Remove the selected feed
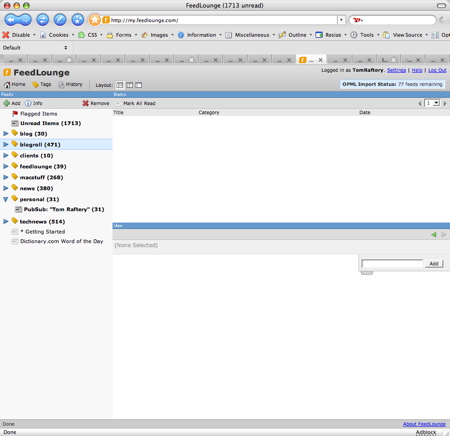Screen dimensions: 450x436 tap(96, 103)
